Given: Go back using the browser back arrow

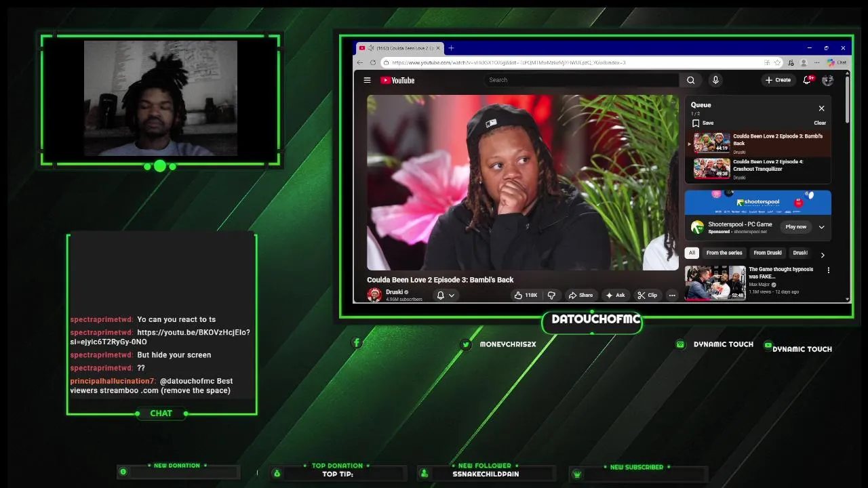Looking at the screenshot, I should coord(360,62).
